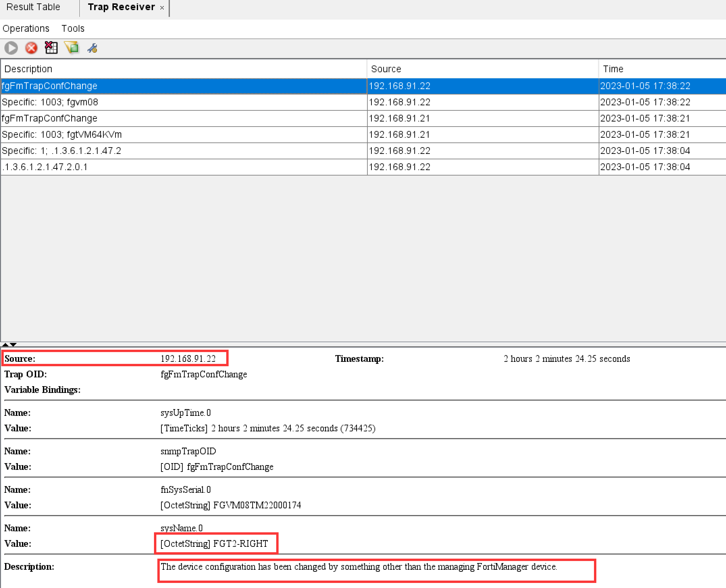Open the Operations menu

(x=26, y=28)
